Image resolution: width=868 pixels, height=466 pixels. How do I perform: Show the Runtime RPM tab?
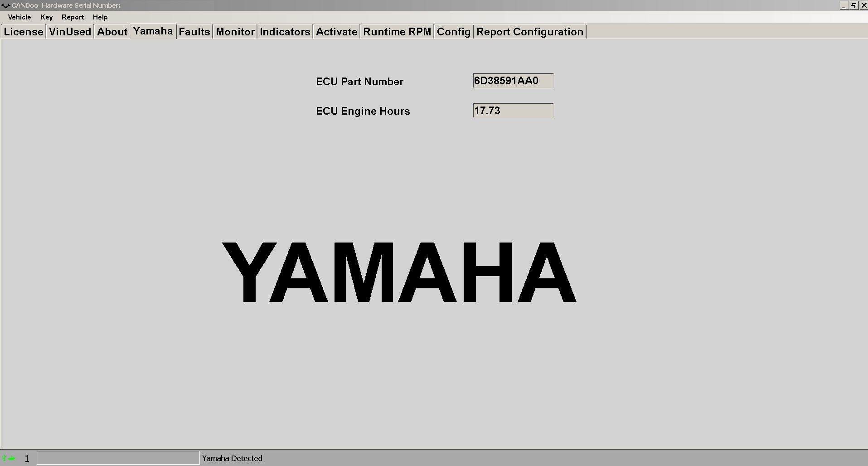click(397, 32)
